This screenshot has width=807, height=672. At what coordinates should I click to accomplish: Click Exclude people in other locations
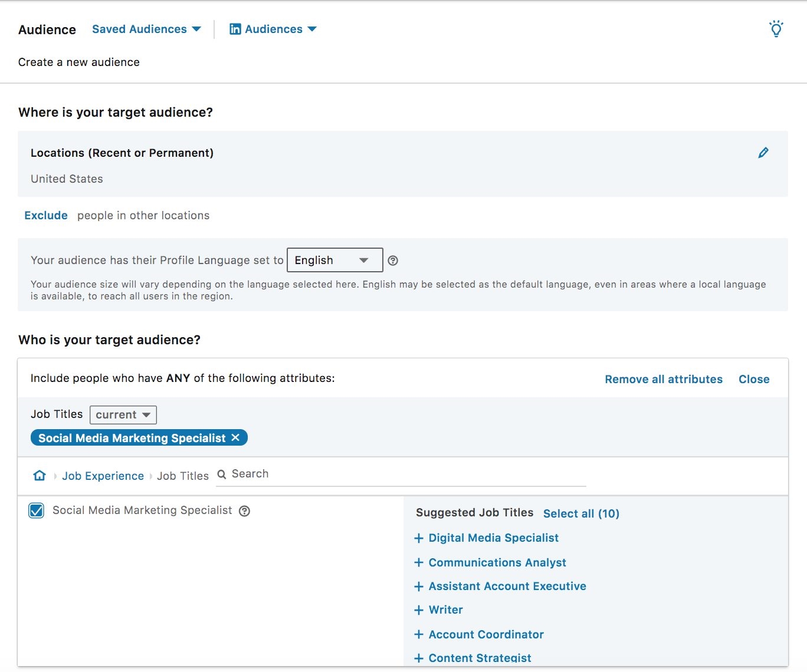[x=46, y=215]
